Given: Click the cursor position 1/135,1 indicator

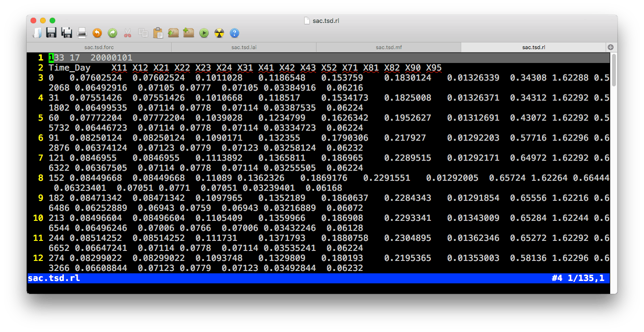Looking at the screenshot, I should (x=586, y=278).
